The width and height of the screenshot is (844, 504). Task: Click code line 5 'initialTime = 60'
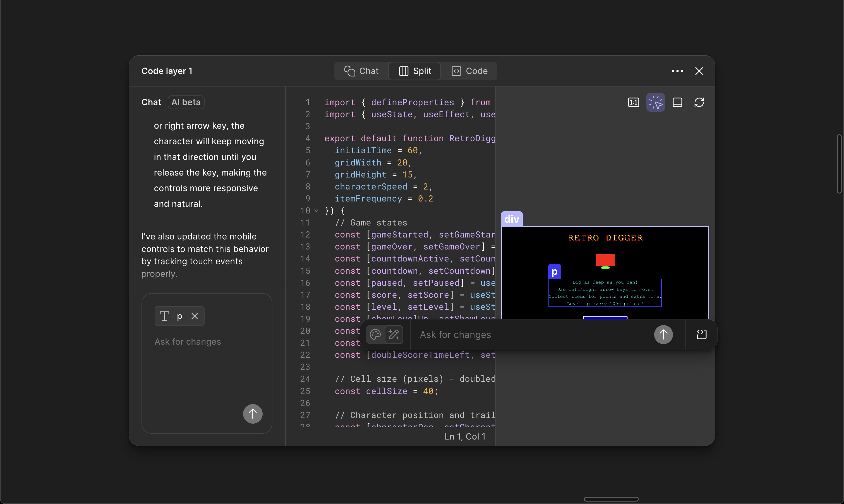click(x=378, y=150)
